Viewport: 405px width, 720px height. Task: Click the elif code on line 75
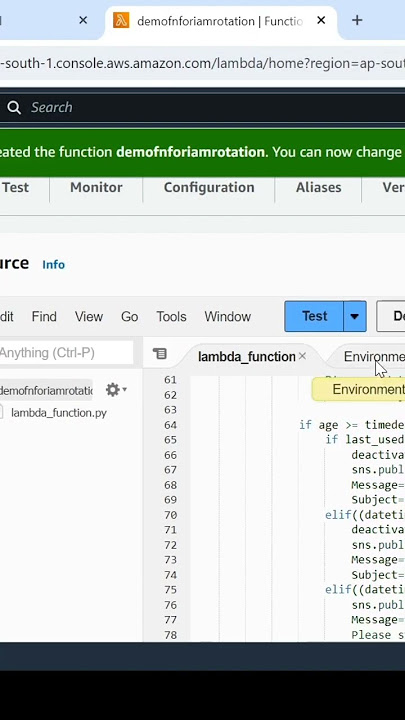tap(365, 590)
